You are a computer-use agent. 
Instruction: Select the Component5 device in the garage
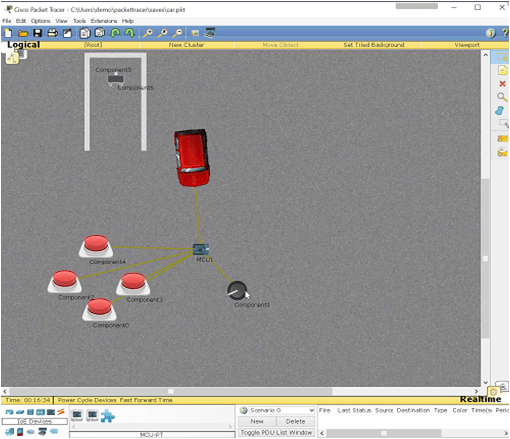tap(115, 79)
